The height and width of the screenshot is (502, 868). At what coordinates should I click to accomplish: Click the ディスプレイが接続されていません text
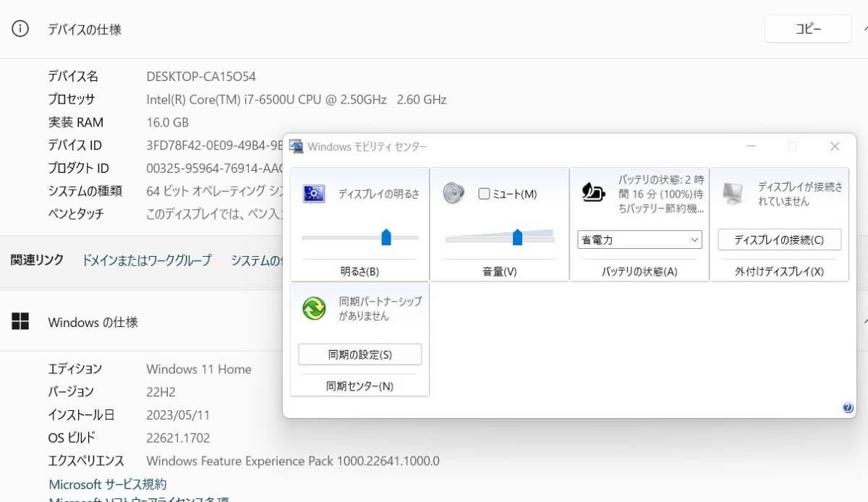click(x=800, y=194)
